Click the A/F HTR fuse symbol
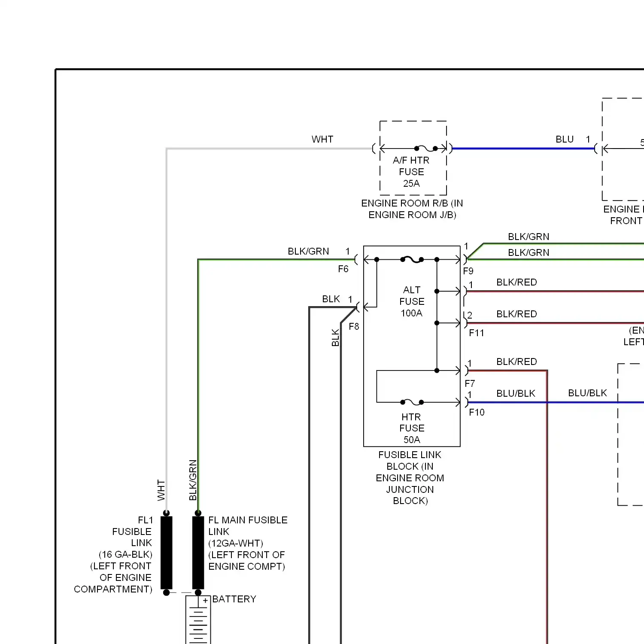The height and width of the screenshot is (644, 644). point(426,149)
